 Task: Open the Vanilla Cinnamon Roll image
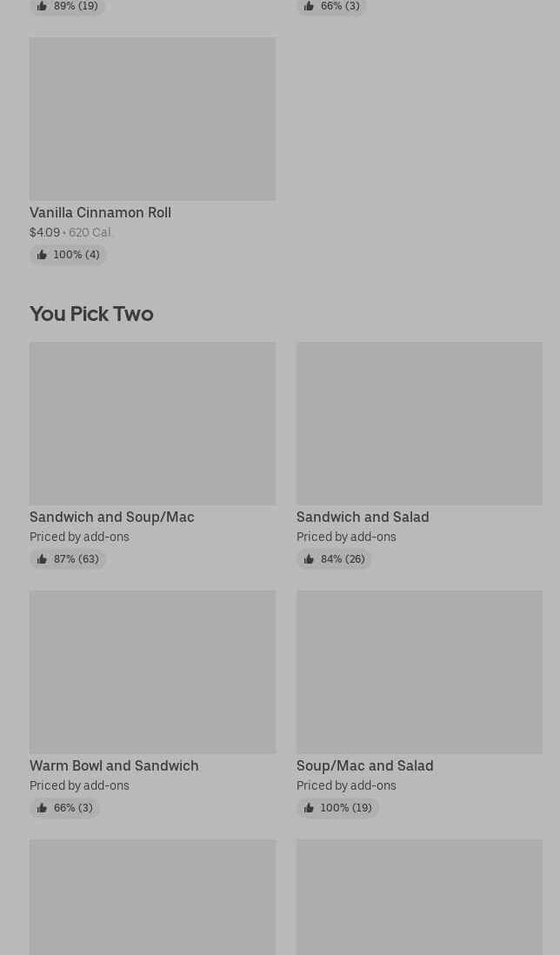click(152, 118)
